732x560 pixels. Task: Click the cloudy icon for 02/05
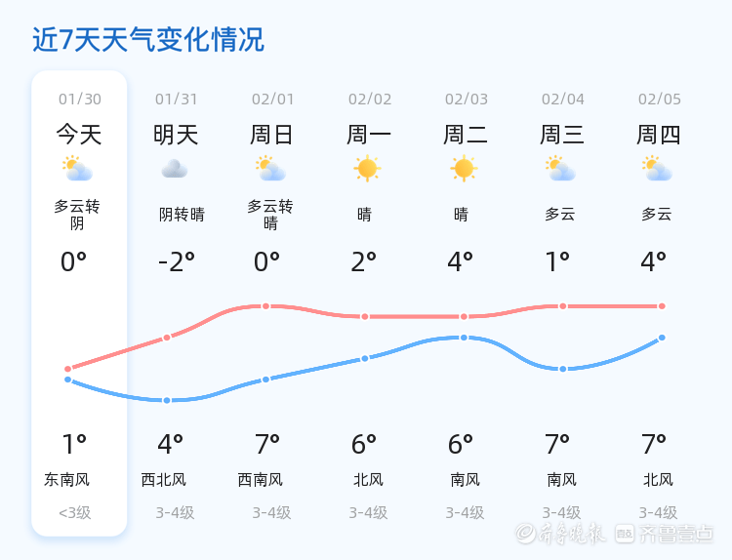point(657,169)
